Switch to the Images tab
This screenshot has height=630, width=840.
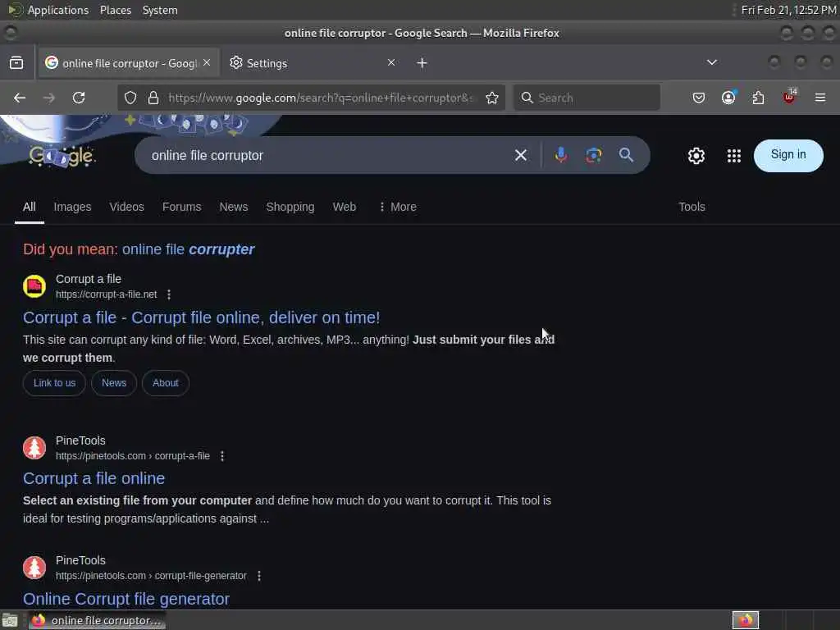(72, 207)
